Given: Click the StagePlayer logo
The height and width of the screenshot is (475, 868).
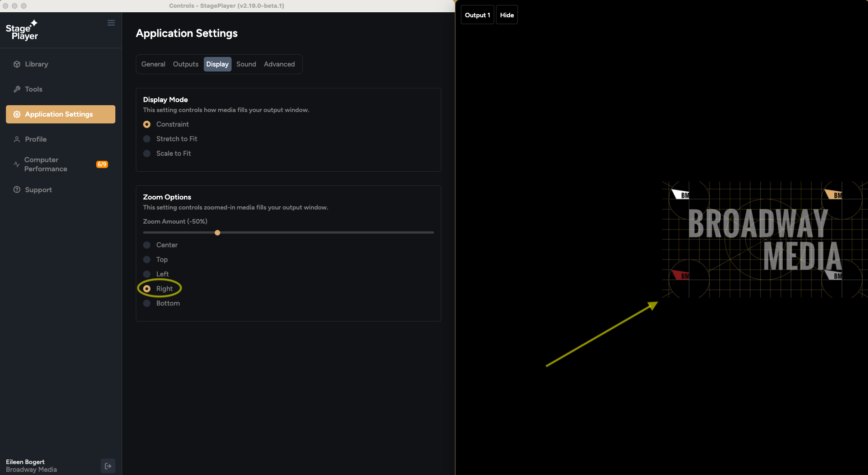Looking at the screenshot, I should tap(22, 30).
